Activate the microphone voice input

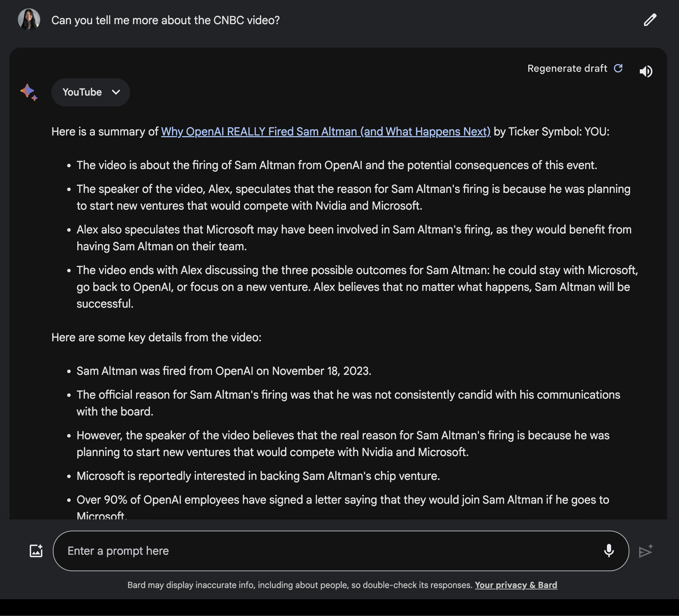(609, 551)
